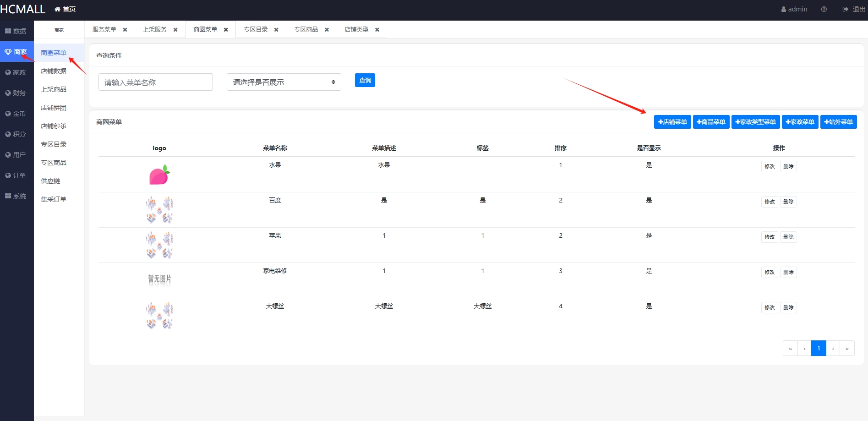Open the 订单 sidebar section
868x421 pixels.
click(16, 175)
